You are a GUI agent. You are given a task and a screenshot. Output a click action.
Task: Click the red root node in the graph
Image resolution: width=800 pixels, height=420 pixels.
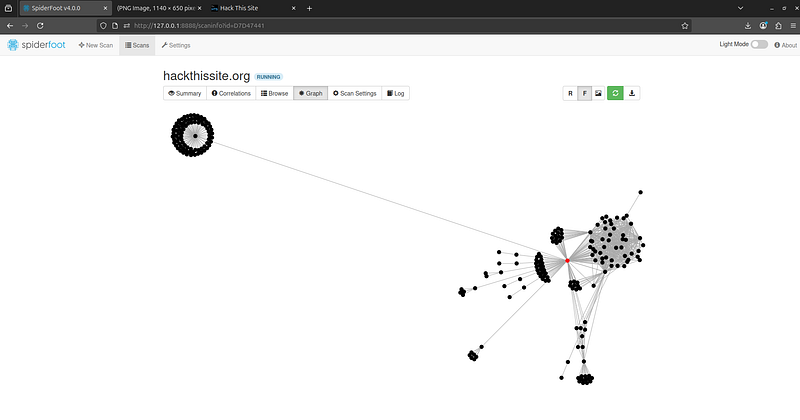[x=567, y=261]
